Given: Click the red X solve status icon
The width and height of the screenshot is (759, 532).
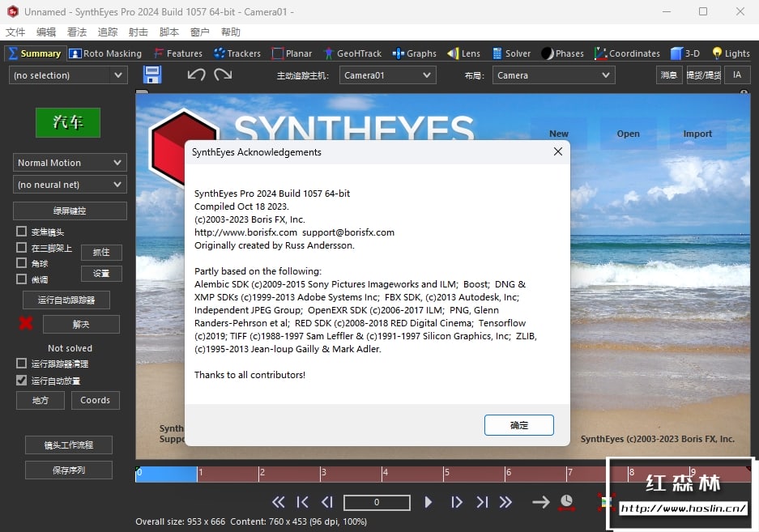Looking at the screenshot, I should 26,324.
